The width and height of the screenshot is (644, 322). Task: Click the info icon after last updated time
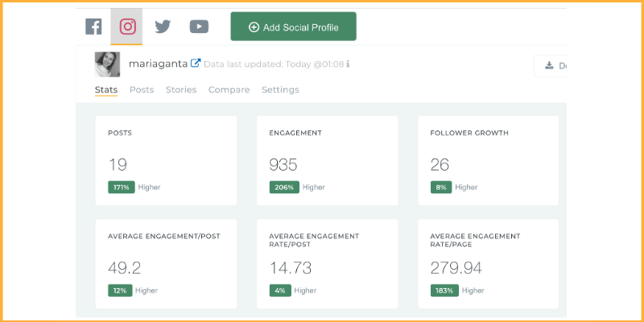(x=348, y=64)
